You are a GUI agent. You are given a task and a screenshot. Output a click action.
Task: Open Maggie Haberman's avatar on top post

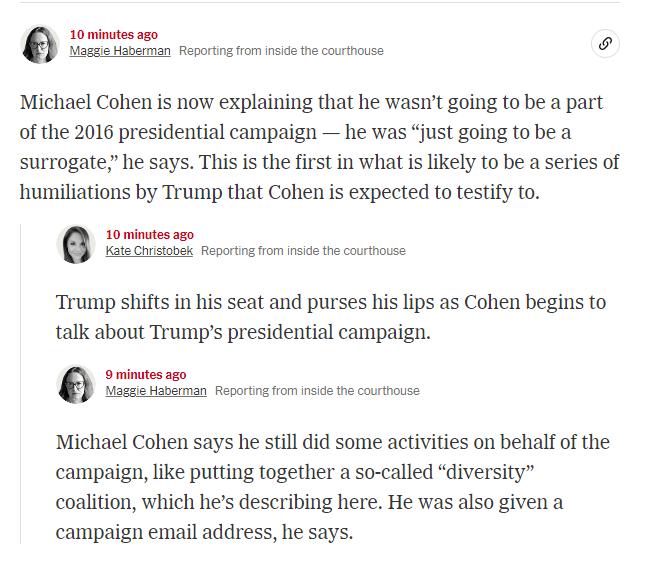point(40,44)
